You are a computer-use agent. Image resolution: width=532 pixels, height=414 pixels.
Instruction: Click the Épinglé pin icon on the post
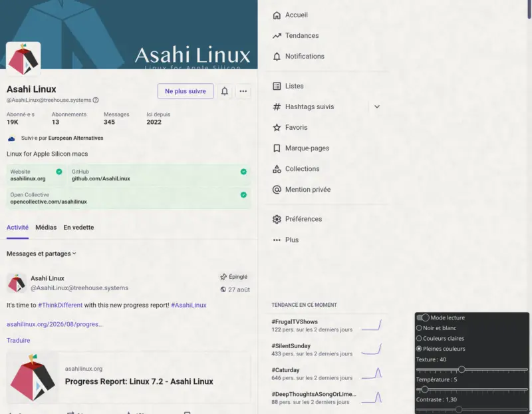[x=223, y=277]
